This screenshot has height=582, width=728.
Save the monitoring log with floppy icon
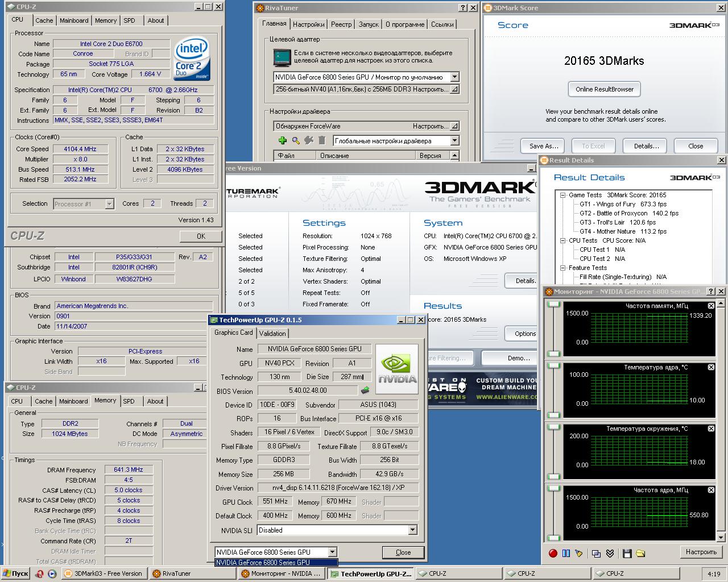pyautogui.click(x=627, y=553)
